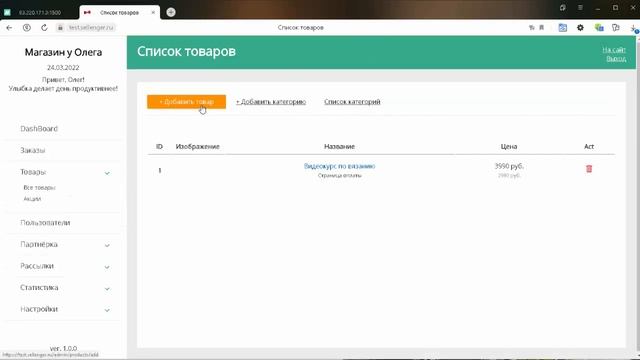Click the Добавить категорию link
The width and height of the screenshot is (640, 360).
271,102
